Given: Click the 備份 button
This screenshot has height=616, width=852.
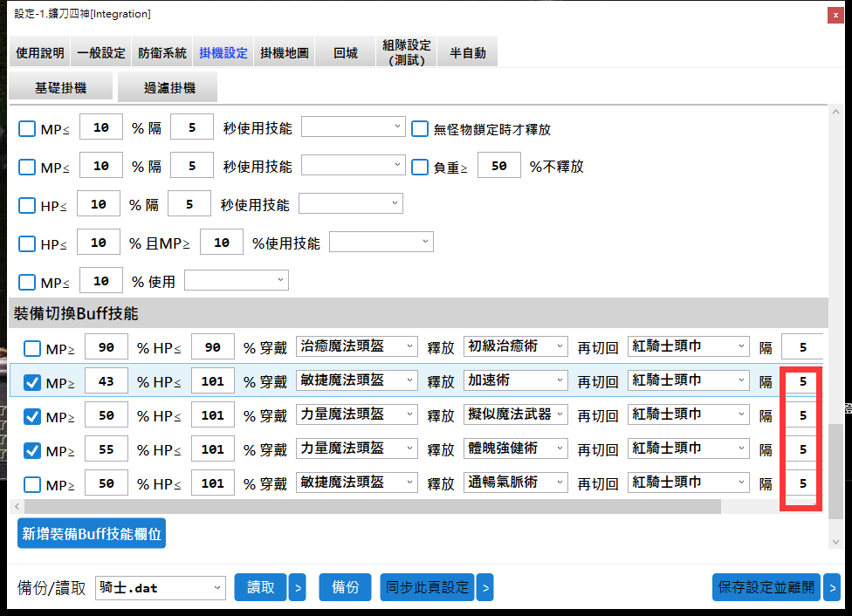Looking at the screenshot, I should click(345, 587).
